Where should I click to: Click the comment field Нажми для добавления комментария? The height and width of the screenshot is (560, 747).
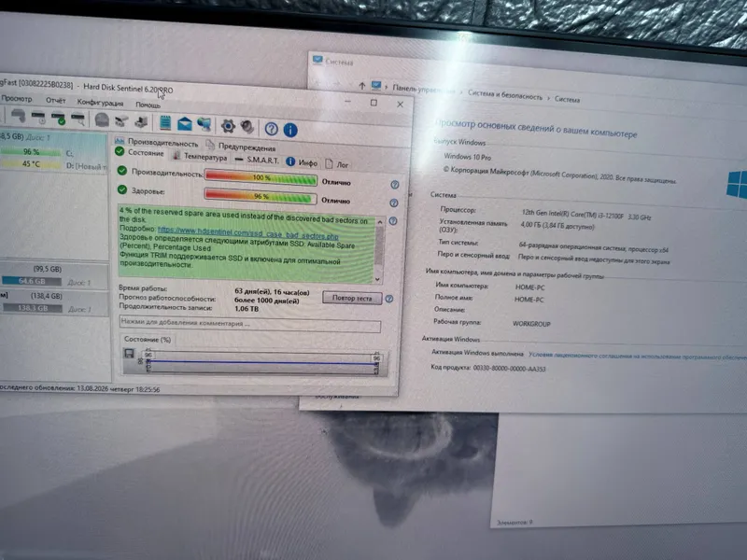pyautogui.click(x=250, y=324)
